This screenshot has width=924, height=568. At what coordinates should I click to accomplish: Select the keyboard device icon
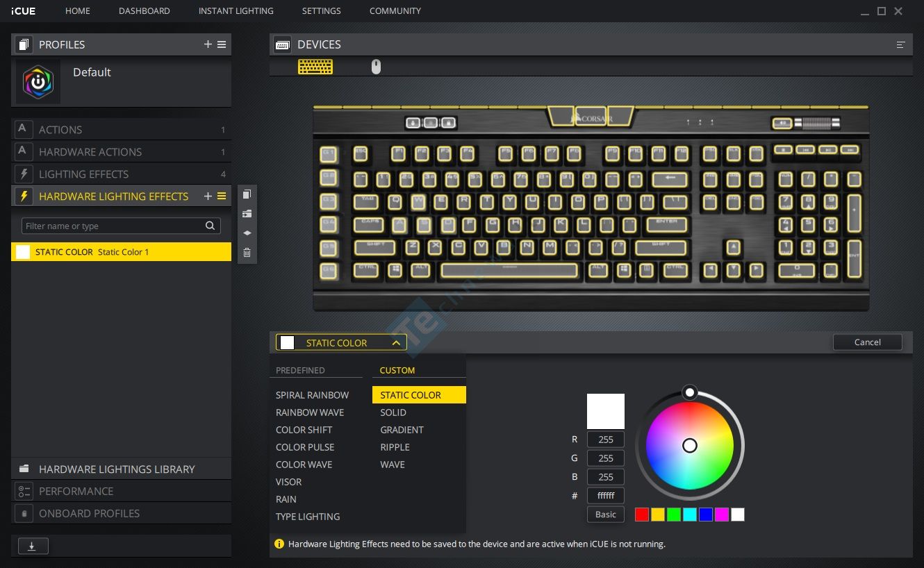(315, 67)
